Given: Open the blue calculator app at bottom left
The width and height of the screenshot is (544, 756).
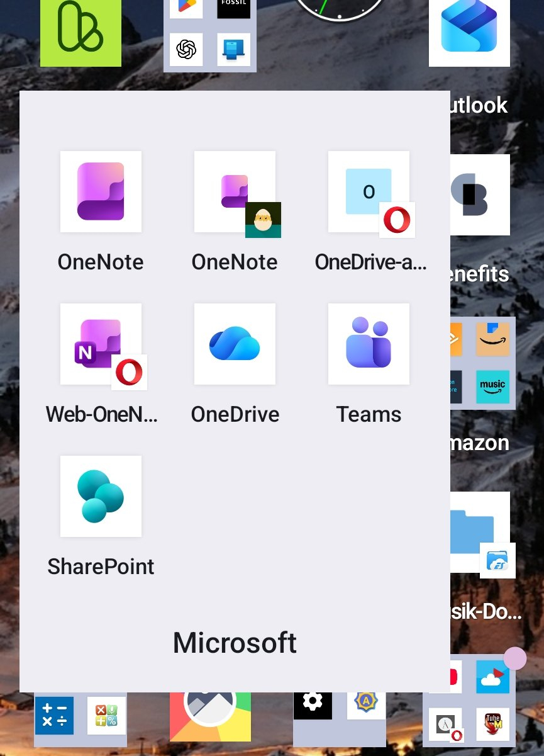Looking at the screenshot, I should click(x=54, y=716).
